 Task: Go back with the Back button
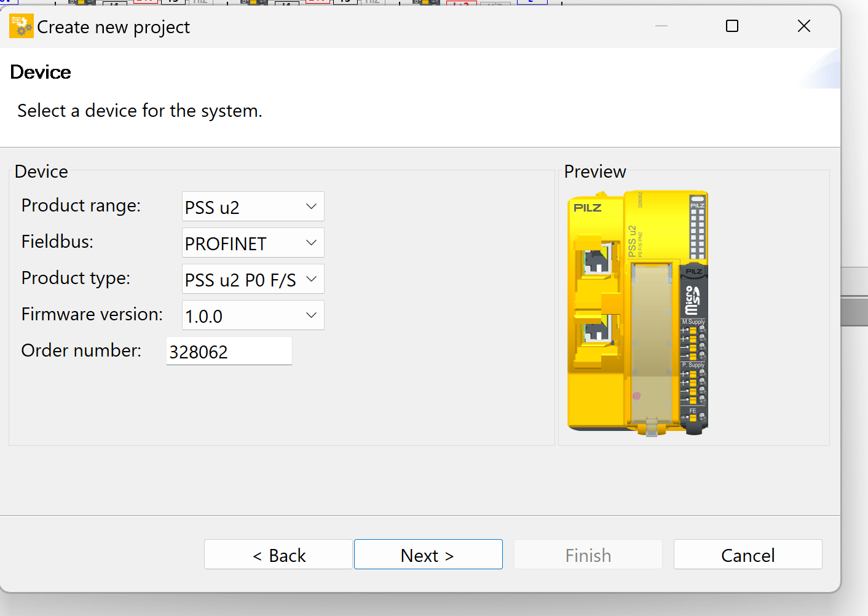point(278,555)
